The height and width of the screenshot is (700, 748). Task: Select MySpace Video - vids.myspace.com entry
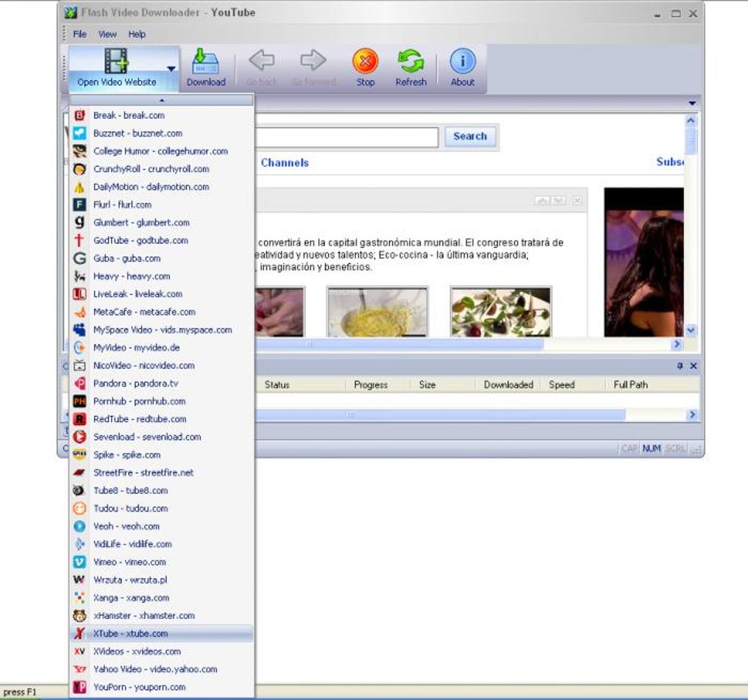coord(162,329)
